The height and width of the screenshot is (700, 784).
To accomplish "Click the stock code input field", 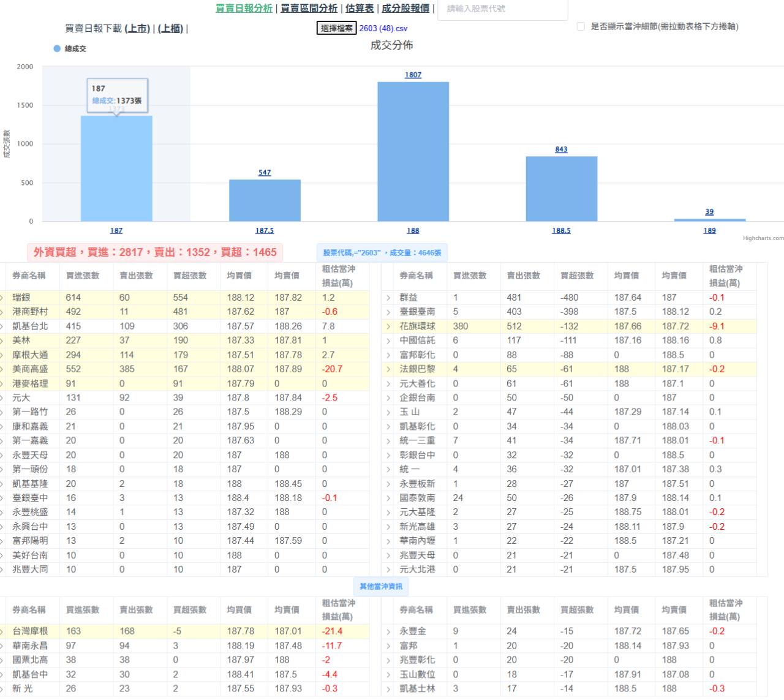I will pyautogui.click(x=502, y=9).
